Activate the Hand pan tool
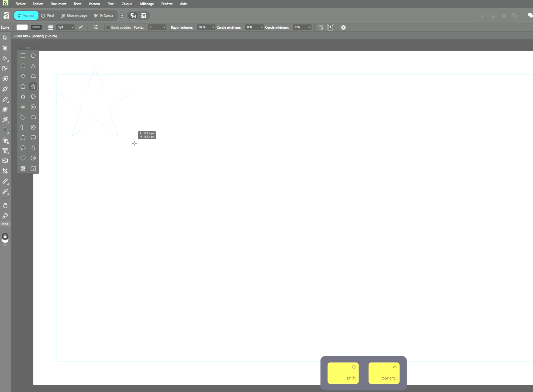The height and width of the screenshot is (392, 533). pyautogui.click(x=5, y=205)
